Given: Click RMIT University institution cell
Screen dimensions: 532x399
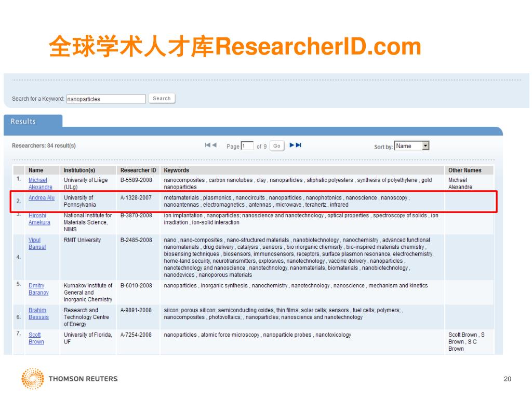Looking at the screenshot, I should point(83,240).
